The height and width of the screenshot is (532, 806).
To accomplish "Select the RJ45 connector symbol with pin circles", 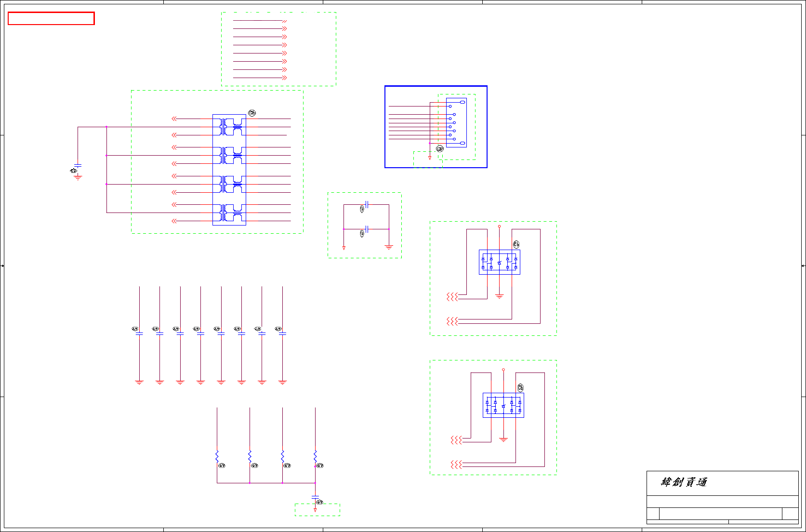I will click(456, 122).
